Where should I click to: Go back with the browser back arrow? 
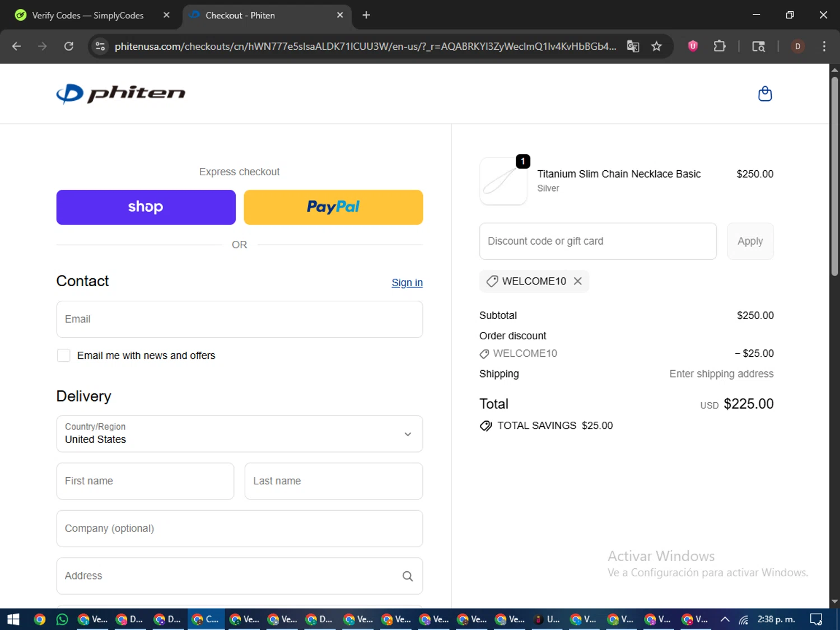pos(16,46)
